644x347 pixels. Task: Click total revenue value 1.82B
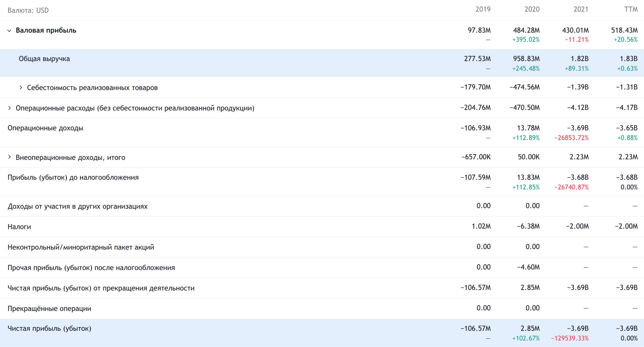(x=580, y=59)
